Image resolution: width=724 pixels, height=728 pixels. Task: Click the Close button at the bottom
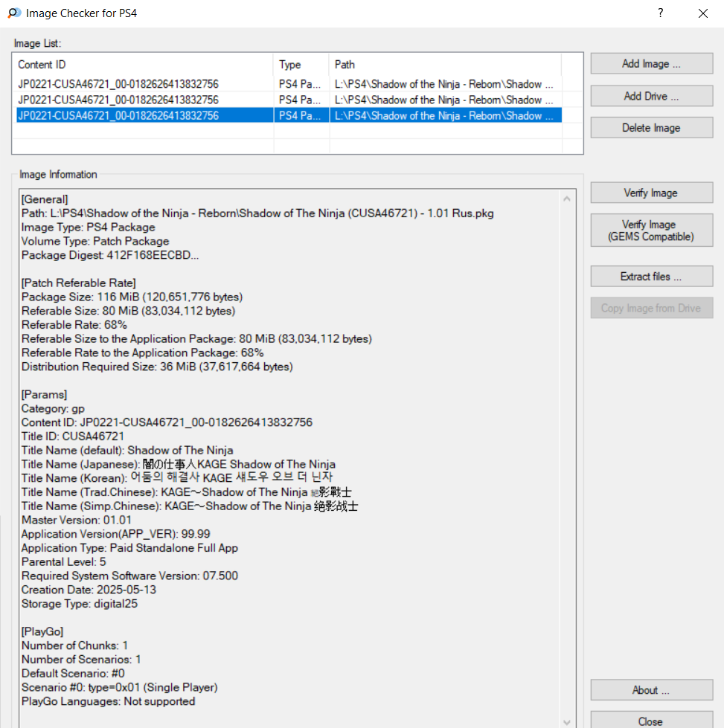click(x=652, y=721)
